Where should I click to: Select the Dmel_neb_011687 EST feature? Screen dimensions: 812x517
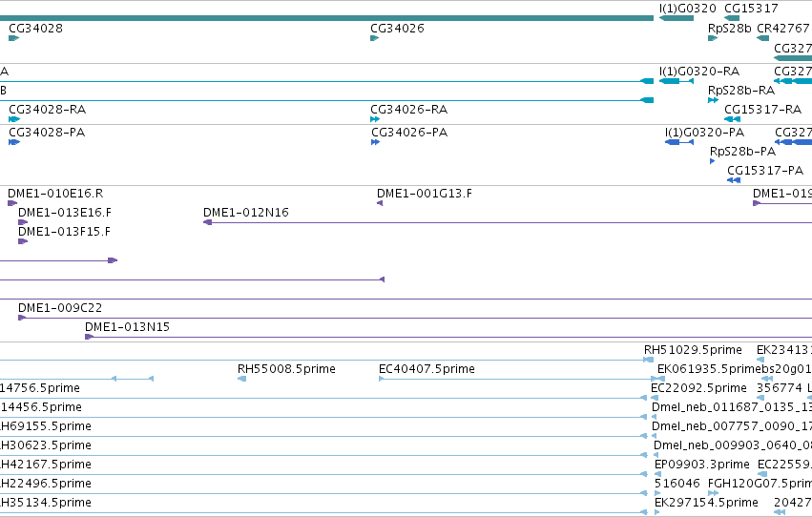(x=732, y=407)
